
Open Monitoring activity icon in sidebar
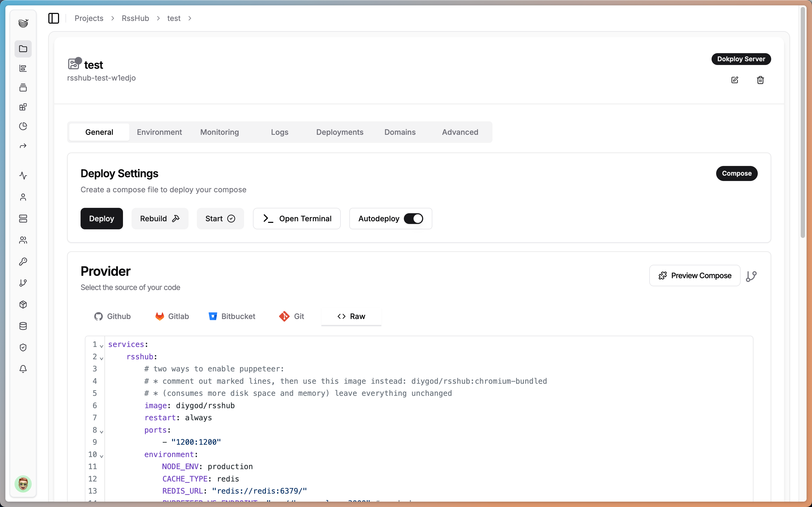[x=23, y=175]
